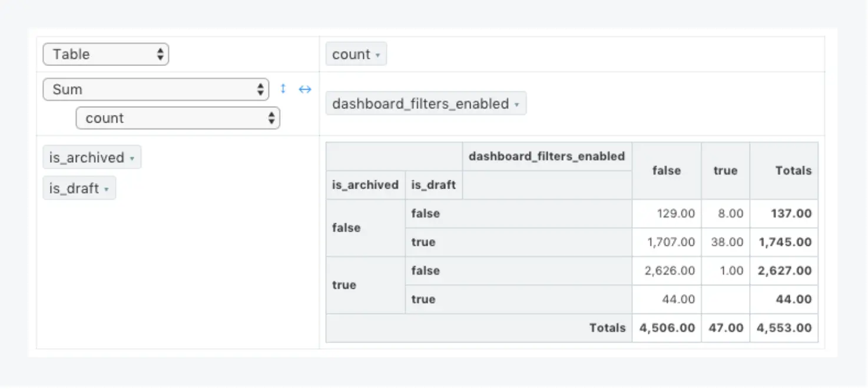This screenshot has width=868, height=389.
Task: Expand filter on count attribute chip
Action: pos(377,55)
